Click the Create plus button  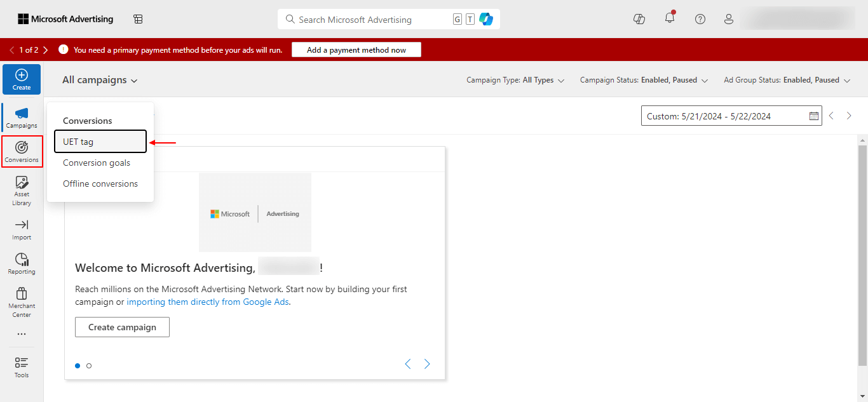coord(22,79)
